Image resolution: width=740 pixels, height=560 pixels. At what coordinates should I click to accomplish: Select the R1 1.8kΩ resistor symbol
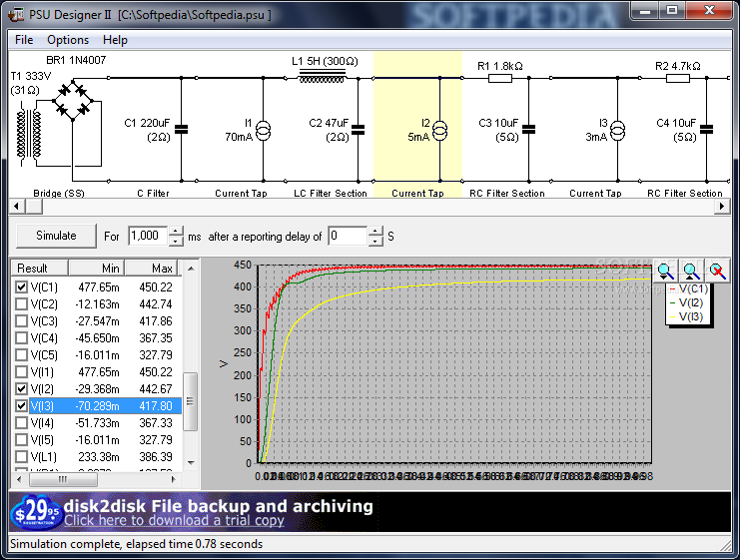(500, 78)
